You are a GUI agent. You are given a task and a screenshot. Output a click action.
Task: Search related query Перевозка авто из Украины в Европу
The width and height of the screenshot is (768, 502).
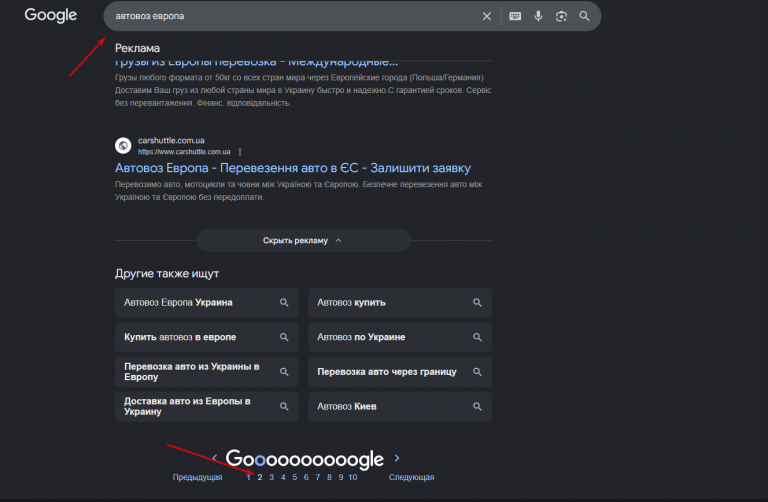[x=207, y=372]
